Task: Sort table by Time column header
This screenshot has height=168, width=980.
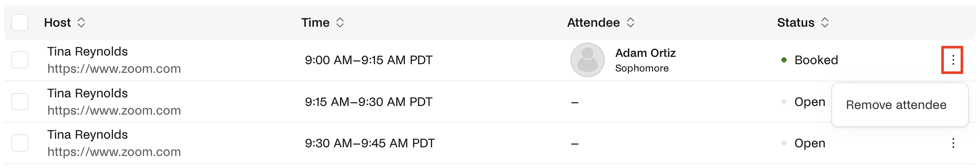Action: pyautogui.click(x=315, y=22)
